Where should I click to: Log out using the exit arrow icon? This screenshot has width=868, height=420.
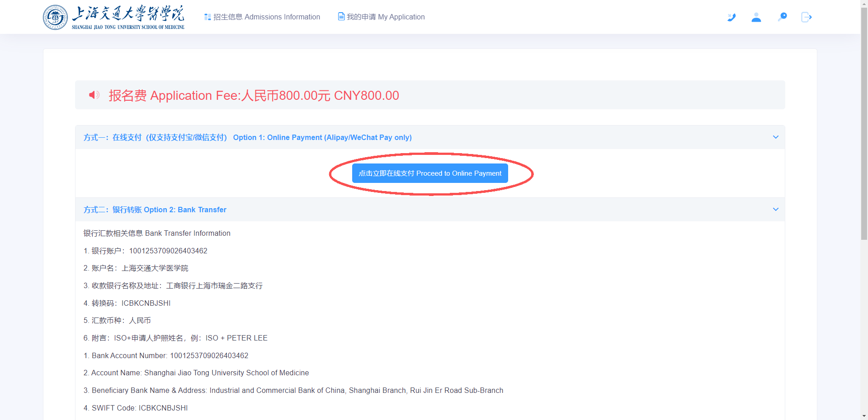[807, 17]
